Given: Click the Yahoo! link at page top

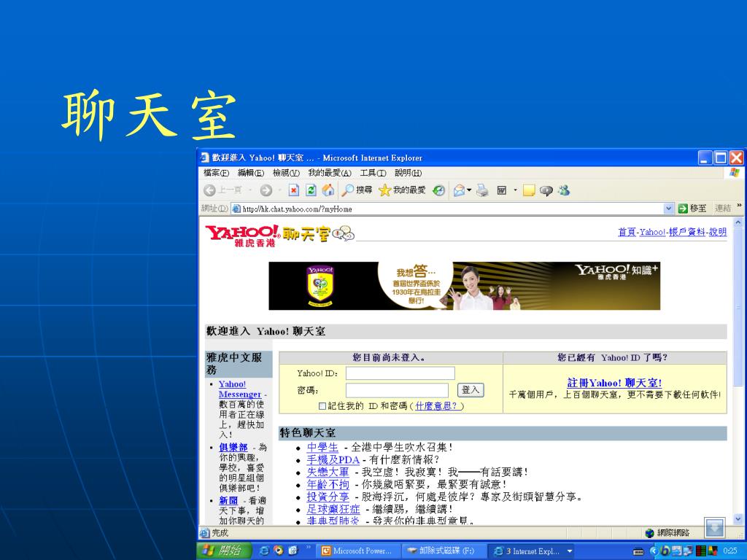Looking at the screenshot, I should point(652,232).
